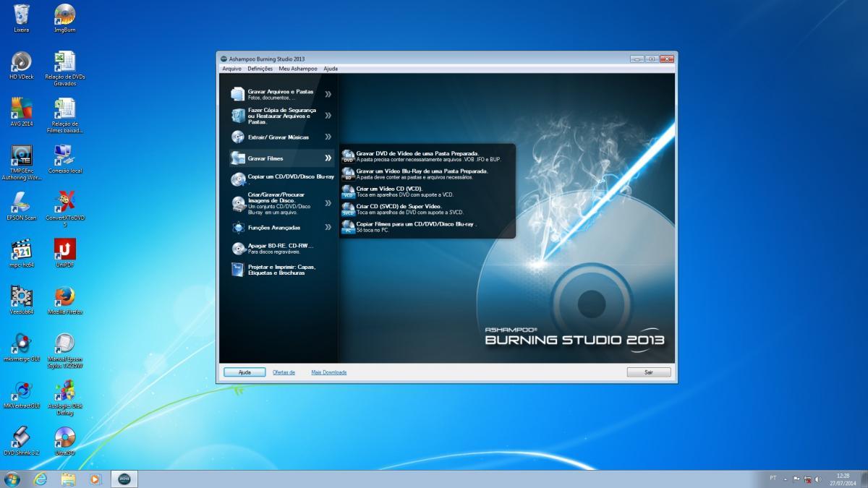The width and height of the screenshot is (868, 488).
Task: Click Burning Studio 2013 taskbar button
Action: (x=123, y=479)
